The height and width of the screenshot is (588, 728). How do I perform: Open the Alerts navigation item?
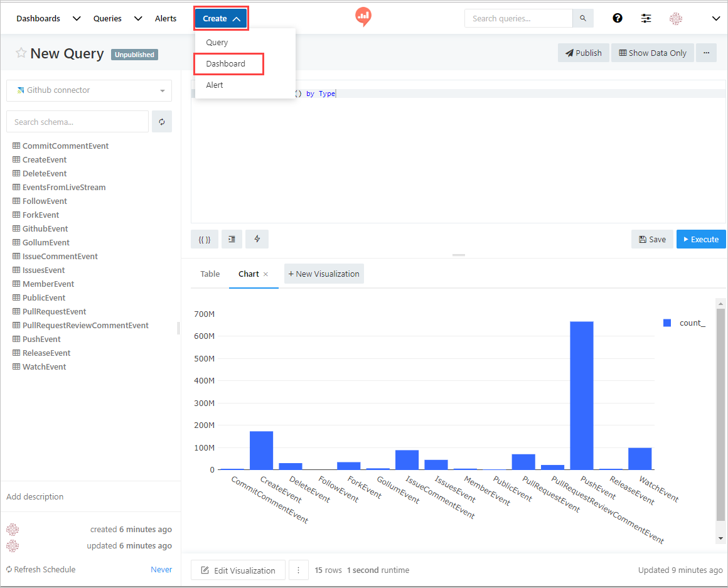(x=166, y=18)
